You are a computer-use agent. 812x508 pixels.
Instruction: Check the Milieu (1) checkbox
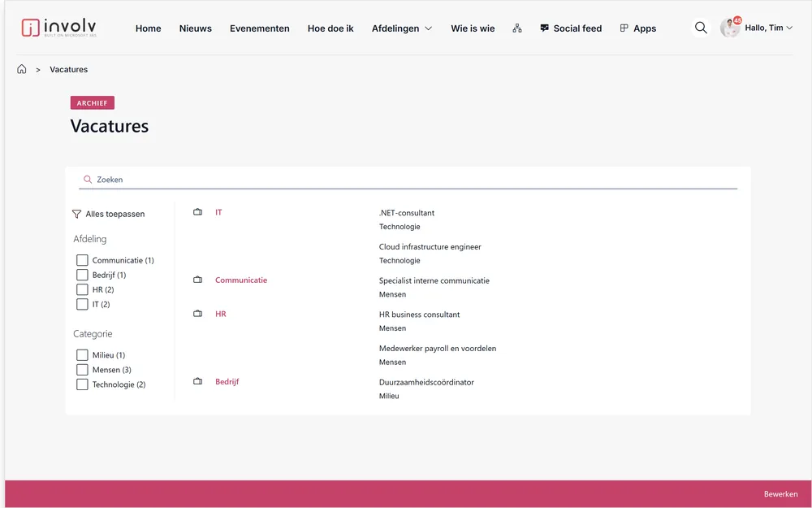coord(82,355)
